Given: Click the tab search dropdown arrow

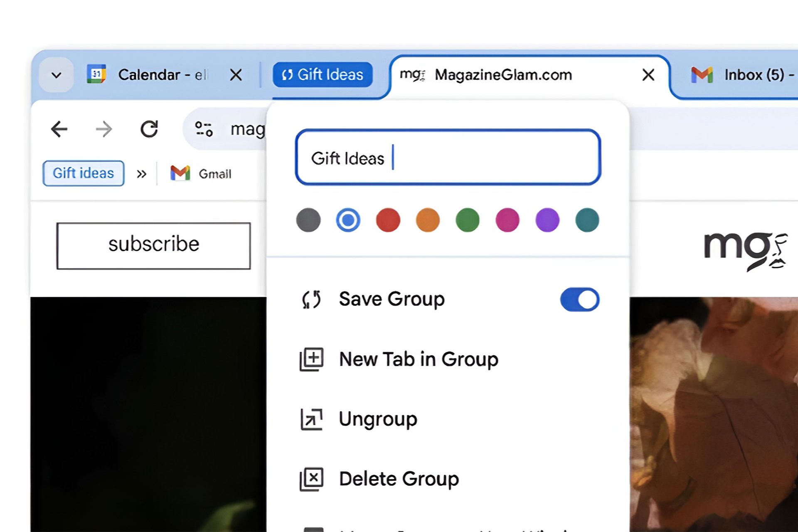Looking at the screenshot, I should [57, 75].
